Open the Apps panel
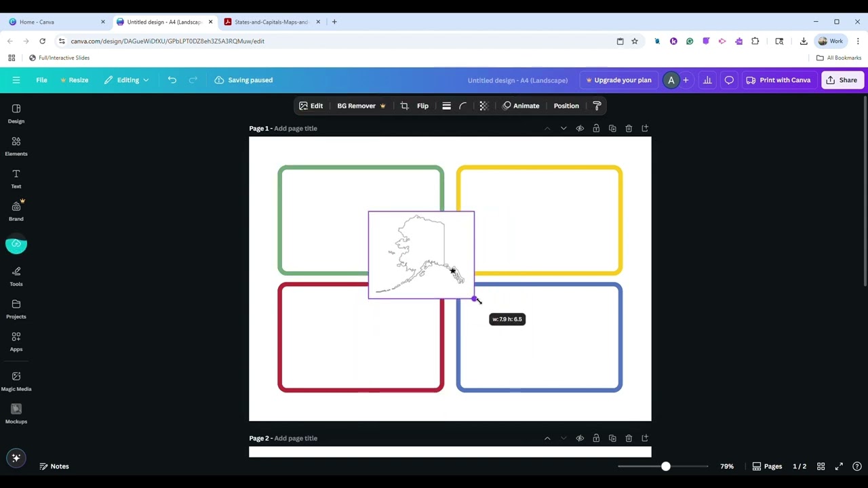Screen dimensions: 868x488 tap(16, 342)
